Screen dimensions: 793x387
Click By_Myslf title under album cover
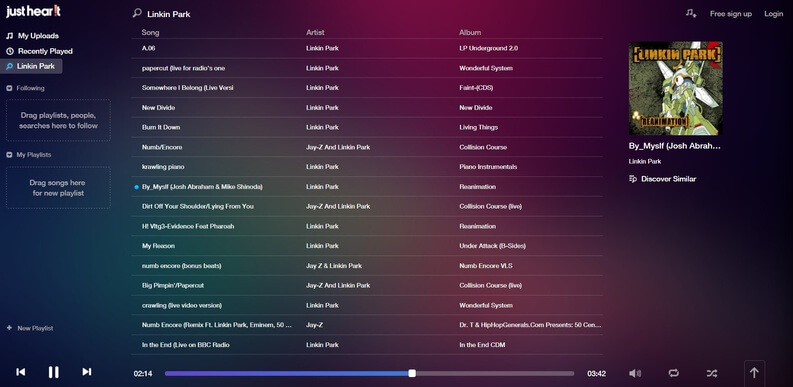[x=675, y=146]
